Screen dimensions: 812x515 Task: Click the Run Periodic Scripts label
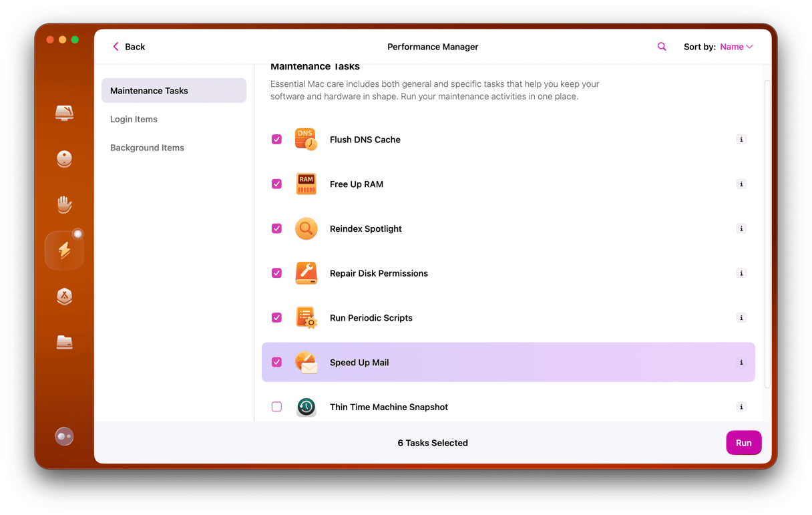coord(371,318)
